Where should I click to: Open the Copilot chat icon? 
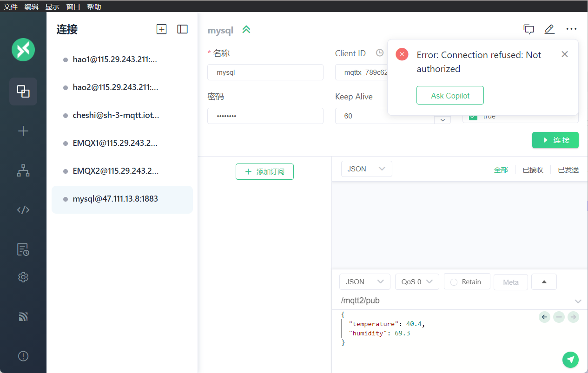click(x=529, y=29)
